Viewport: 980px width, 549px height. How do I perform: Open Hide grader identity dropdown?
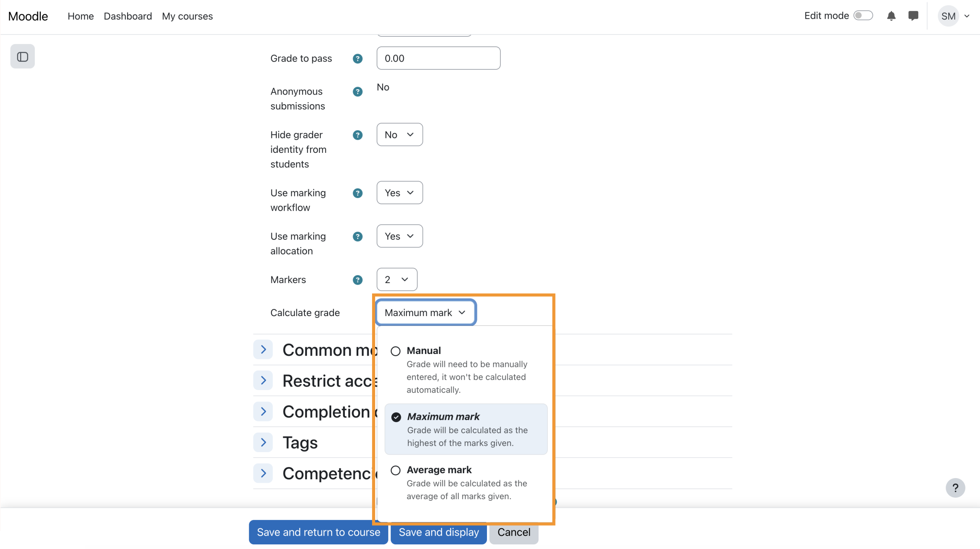point(399,135)
